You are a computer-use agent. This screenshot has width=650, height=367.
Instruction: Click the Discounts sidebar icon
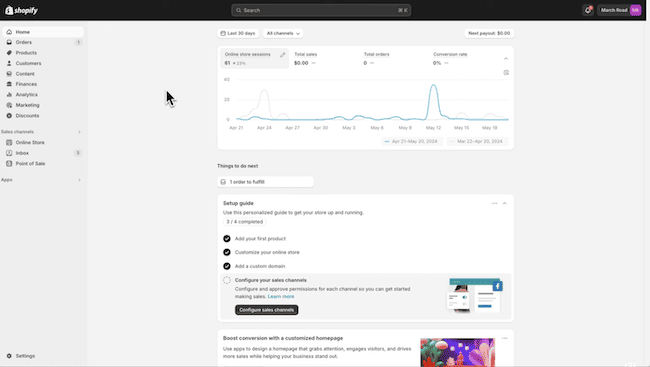[9, 116]
